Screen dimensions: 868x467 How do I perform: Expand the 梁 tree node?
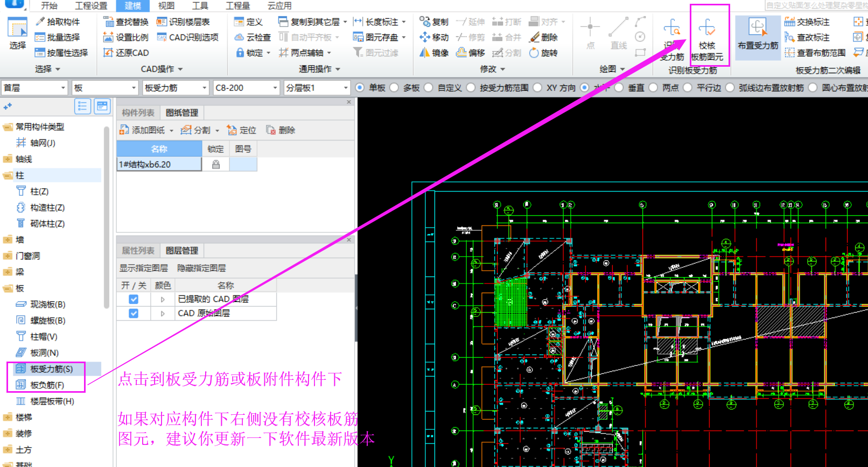coord(8,272)
